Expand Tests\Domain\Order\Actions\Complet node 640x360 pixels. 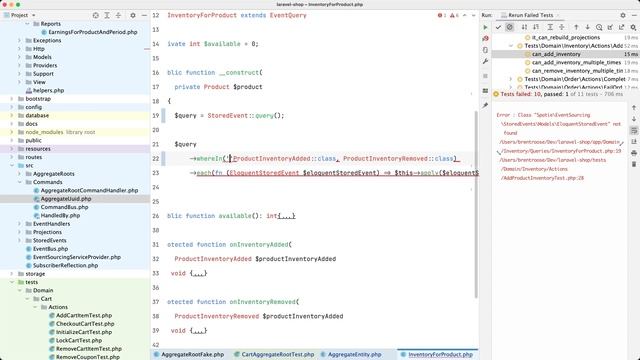tap(511, 79)
